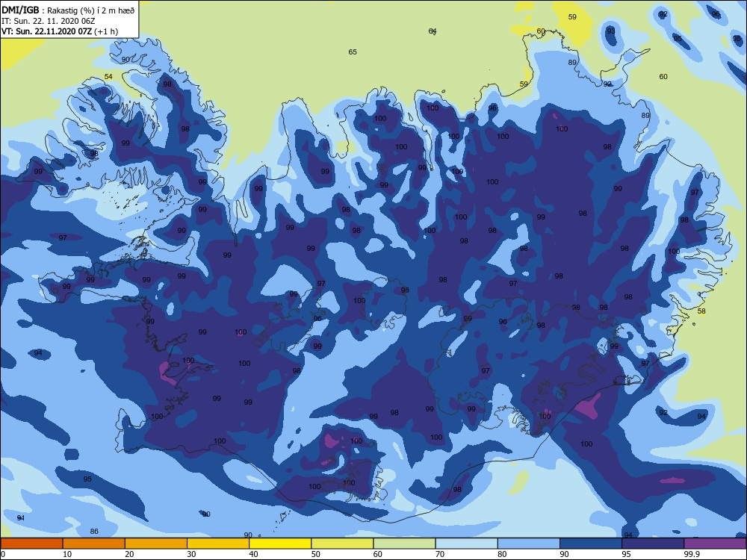Screen dimensions: 747x560
Task: Select the bright yellow 40–50 legend swatch
Action: (x=280, y=544)
